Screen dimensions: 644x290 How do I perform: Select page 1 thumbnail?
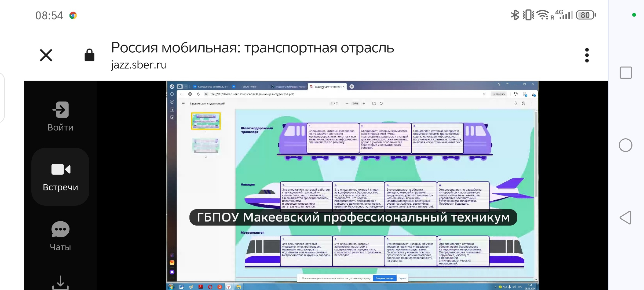coord(206,121)
